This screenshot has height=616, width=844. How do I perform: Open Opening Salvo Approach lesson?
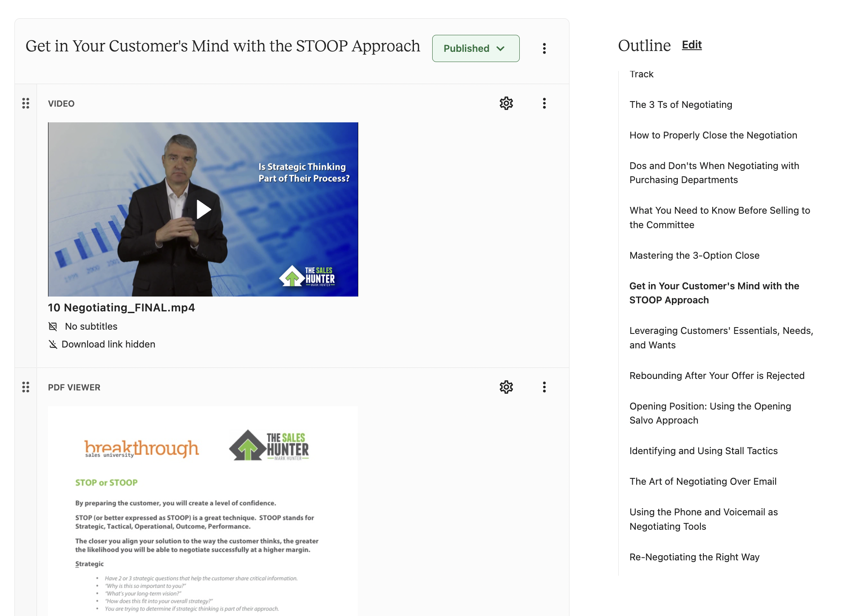point(710,413)
